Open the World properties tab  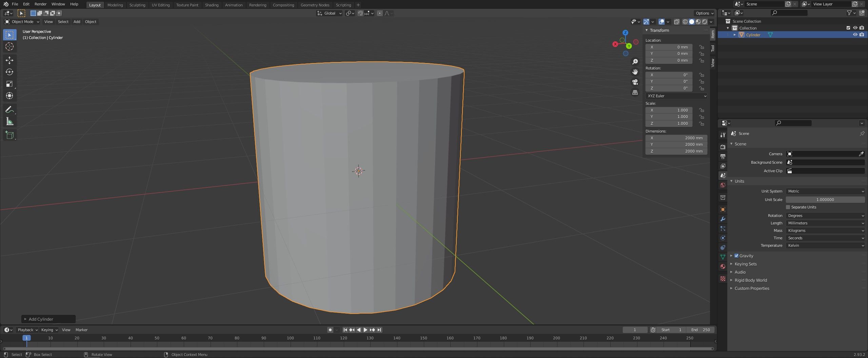click(x=723, y=185)
